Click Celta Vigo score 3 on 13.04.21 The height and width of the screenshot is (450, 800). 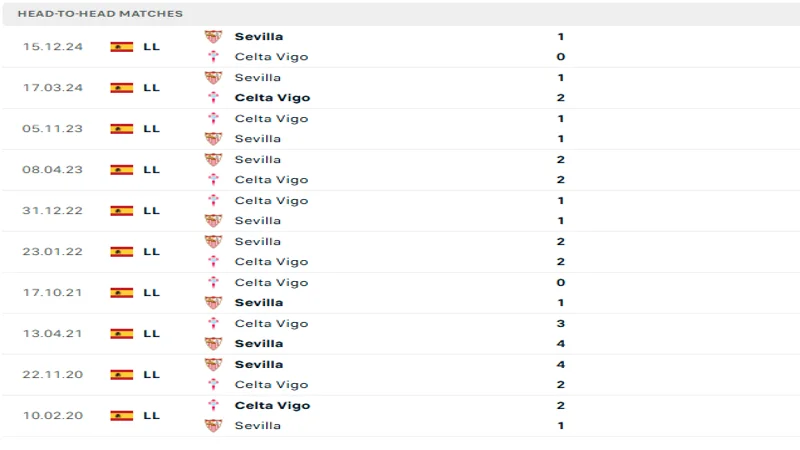[x=561, y=323]
